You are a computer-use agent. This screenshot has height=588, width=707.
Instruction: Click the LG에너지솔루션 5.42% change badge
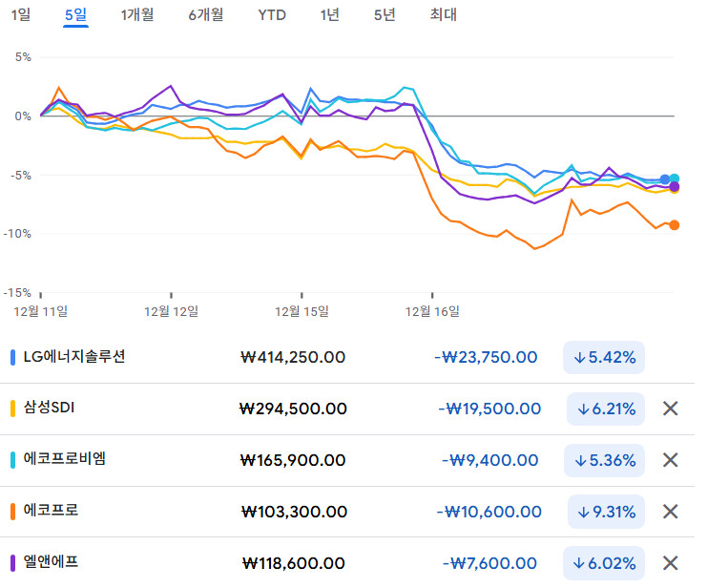(605, 357)
